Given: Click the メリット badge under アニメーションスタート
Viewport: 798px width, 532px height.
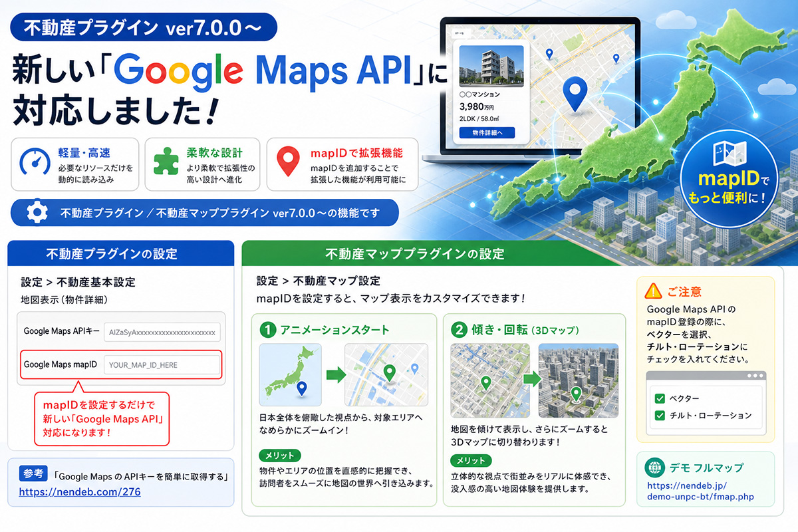Looking at the screenshot, I should pos(279,457).
